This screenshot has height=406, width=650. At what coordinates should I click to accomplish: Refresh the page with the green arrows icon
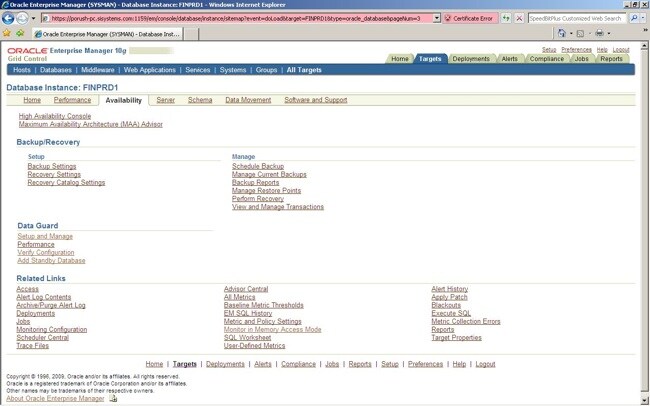506,18
